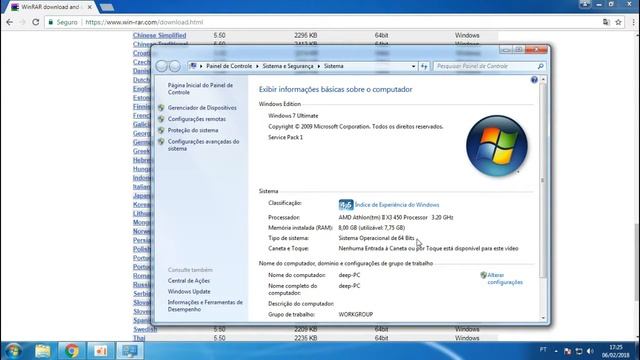Open Página Inicial do Painel de Controle
Viewport: 640px width, 360px height.
point(200,89)
